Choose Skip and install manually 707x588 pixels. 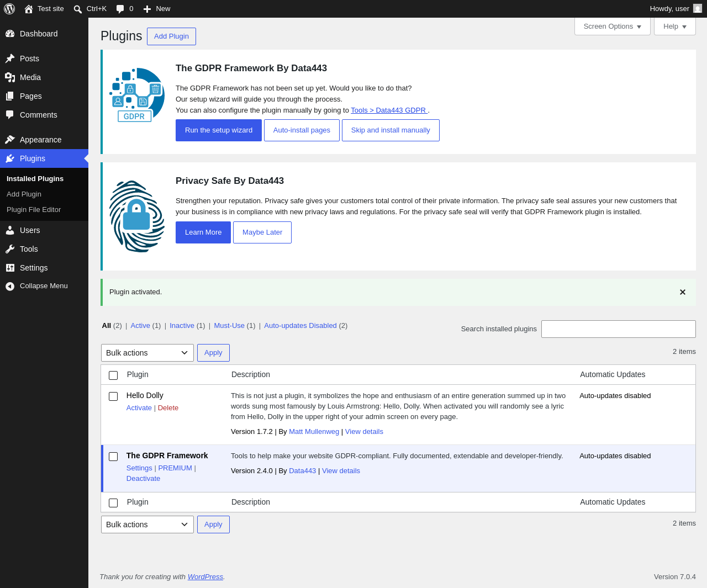pos(391,130)
